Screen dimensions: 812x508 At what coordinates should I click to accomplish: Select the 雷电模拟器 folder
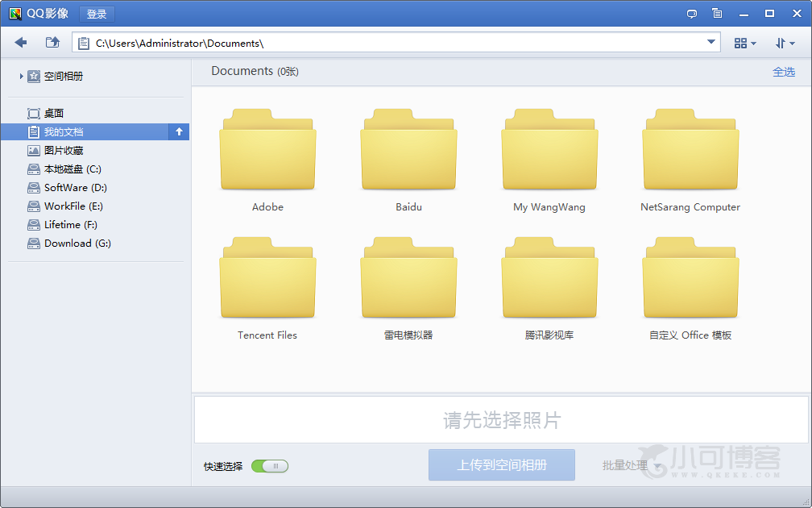click(408, 289)
